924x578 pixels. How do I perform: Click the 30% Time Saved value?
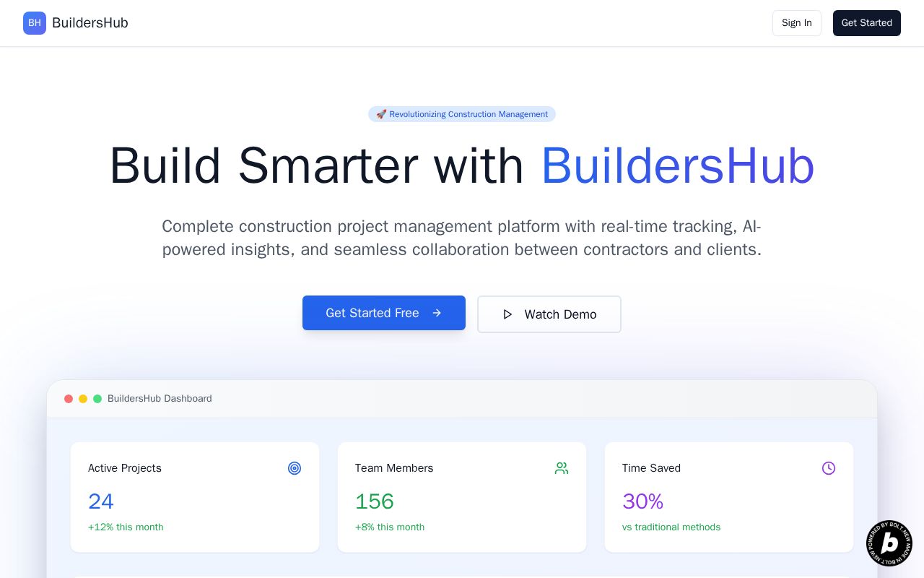tap(642, 501)
